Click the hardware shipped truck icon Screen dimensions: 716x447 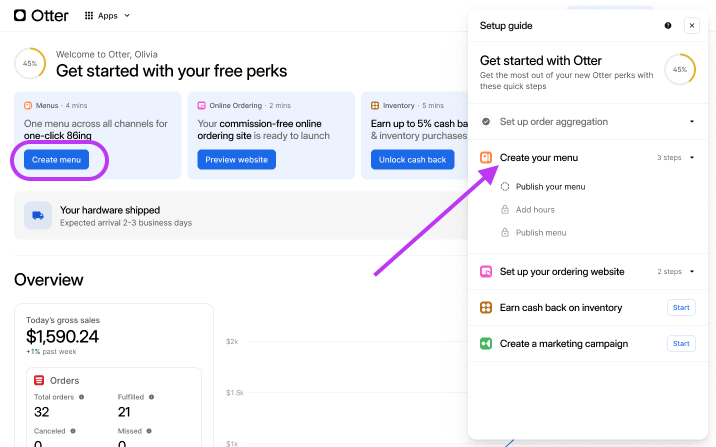tap(38, 216)
